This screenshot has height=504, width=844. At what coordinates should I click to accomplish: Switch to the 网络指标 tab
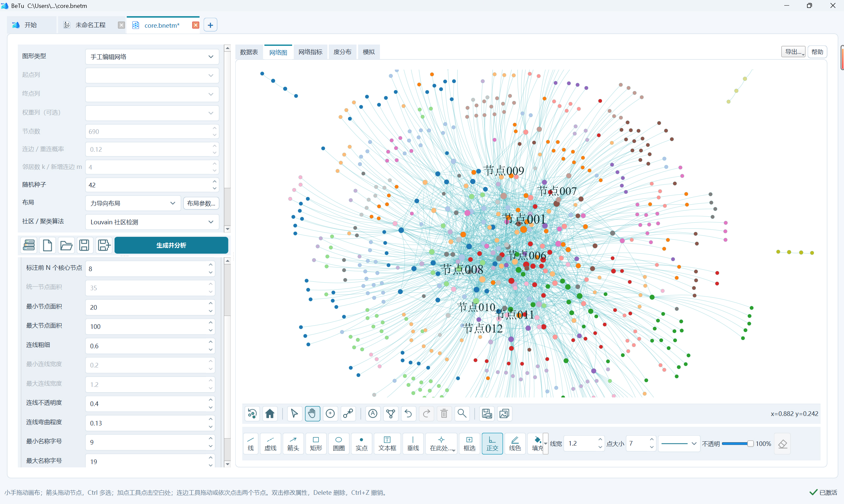point(310,52)
